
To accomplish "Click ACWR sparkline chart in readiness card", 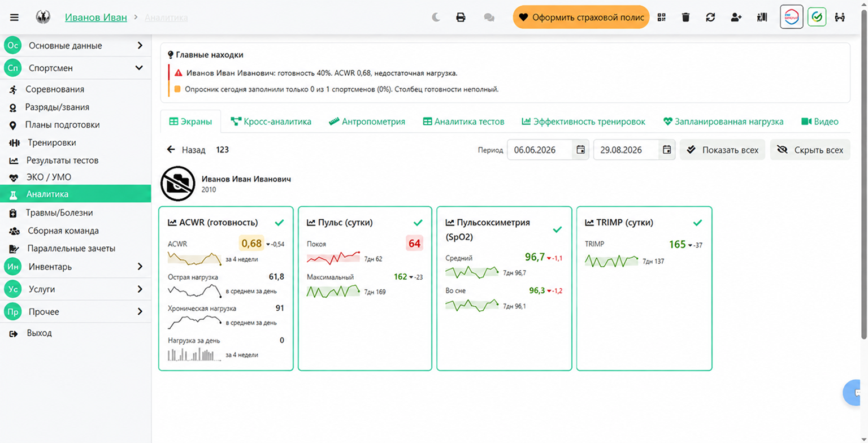I will 195,259.
